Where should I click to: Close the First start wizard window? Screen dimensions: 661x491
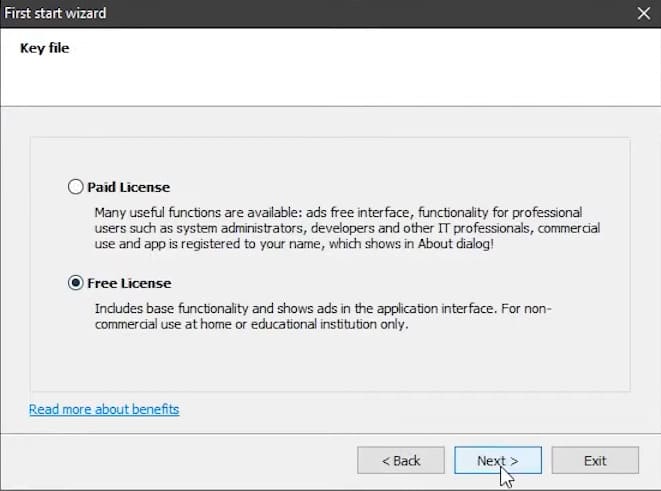[642, 13]
